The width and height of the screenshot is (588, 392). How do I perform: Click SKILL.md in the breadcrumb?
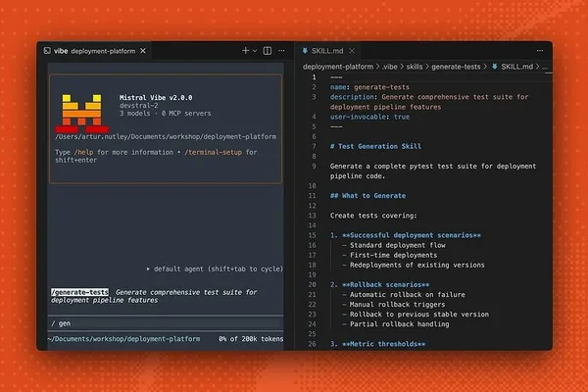[x=516, y=67]
